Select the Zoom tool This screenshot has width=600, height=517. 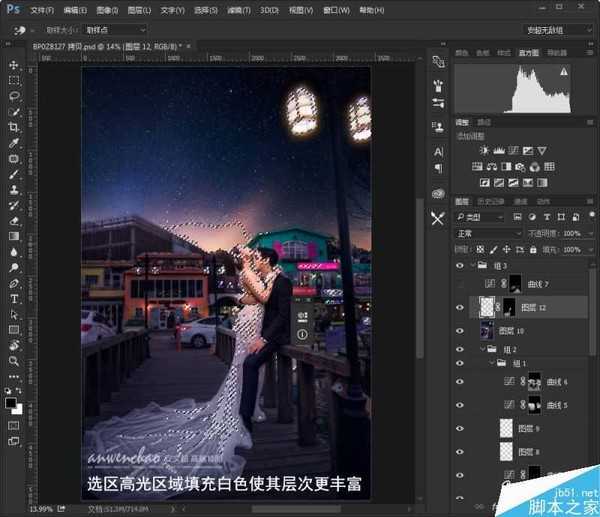(14, 361)
